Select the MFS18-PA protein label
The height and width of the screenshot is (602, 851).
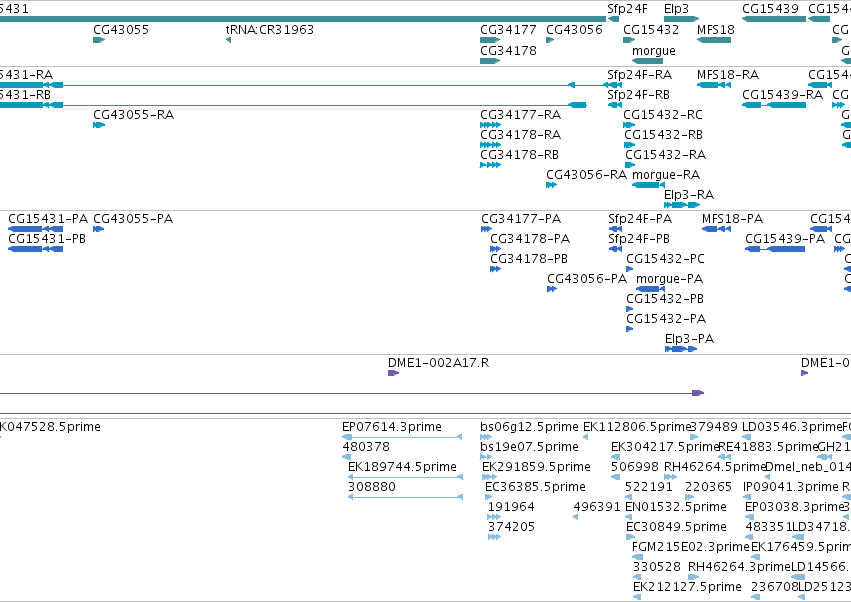point(732,219)
